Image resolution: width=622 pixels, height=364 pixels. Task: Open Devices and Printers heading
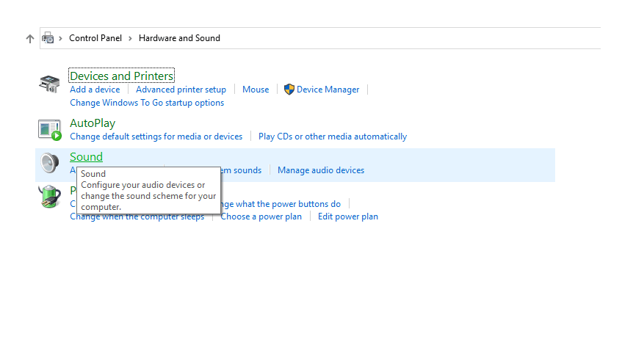coord(121,76)
